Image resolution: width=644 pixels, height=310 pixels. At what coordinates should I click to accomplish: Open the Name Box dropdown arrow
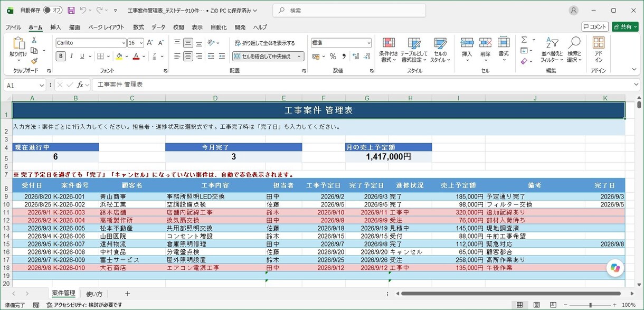pos(42,85)
